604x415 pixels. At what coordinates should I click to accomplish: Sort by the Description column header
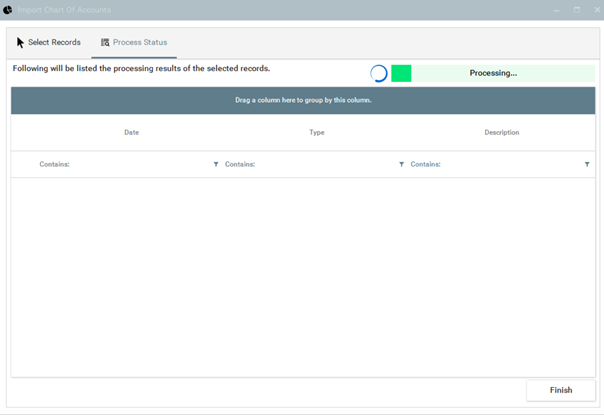click(x=502, y=133)
